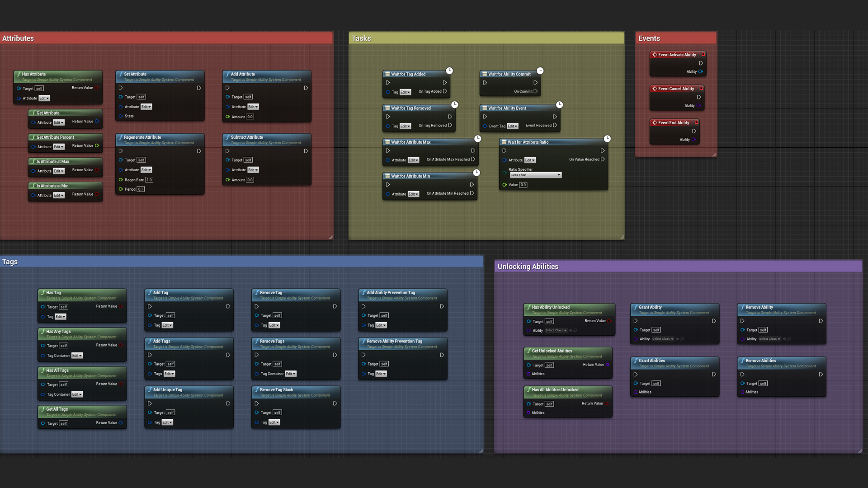This screenshot has height=488, width=868.
Task: Click the red delegate pin on Event Activate Ability
Action: pyautogui.click(x=703, y=54)
